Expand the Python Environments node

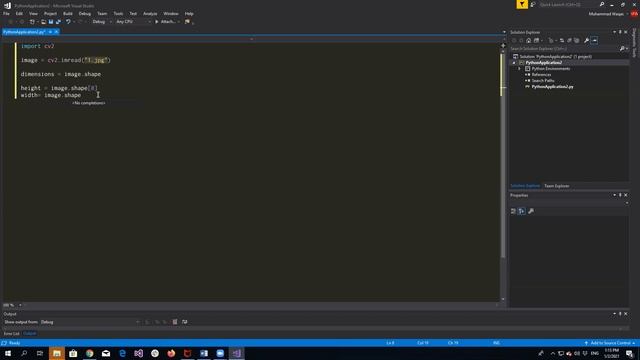[x=520, y=69]
